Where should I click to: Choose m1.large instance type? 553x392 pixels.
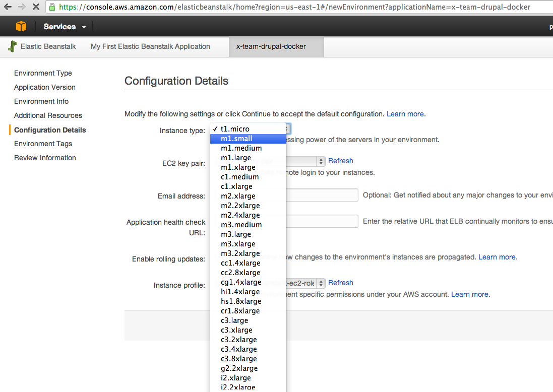coord(248,158)
